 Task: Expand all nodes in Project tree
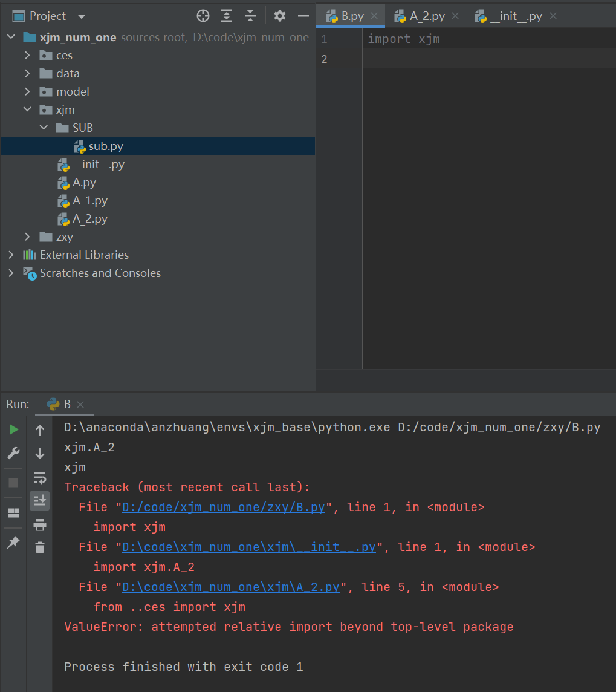(226, 16)
